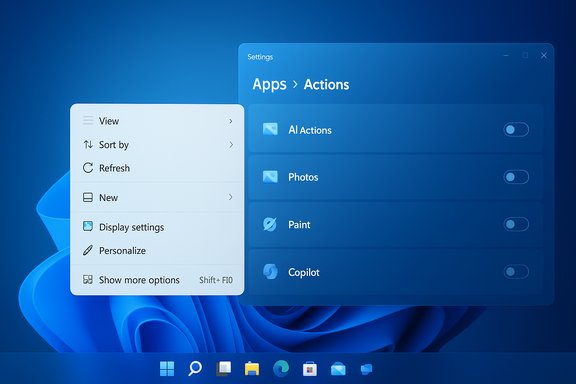Viewport: 576px width, 384px height.
Task: Expand the New submenu arrow
Action: [231, 197]
